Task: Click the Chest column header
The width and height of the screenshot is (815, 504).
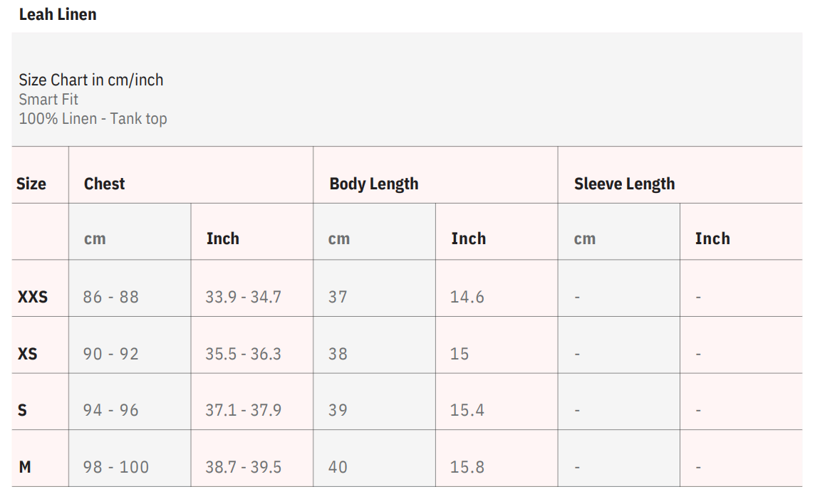Action: point(105,184)
